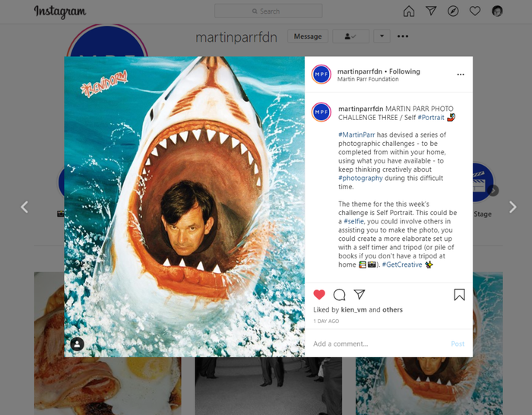
Task: Click the Instagram search box
Action: coord(268,11)
